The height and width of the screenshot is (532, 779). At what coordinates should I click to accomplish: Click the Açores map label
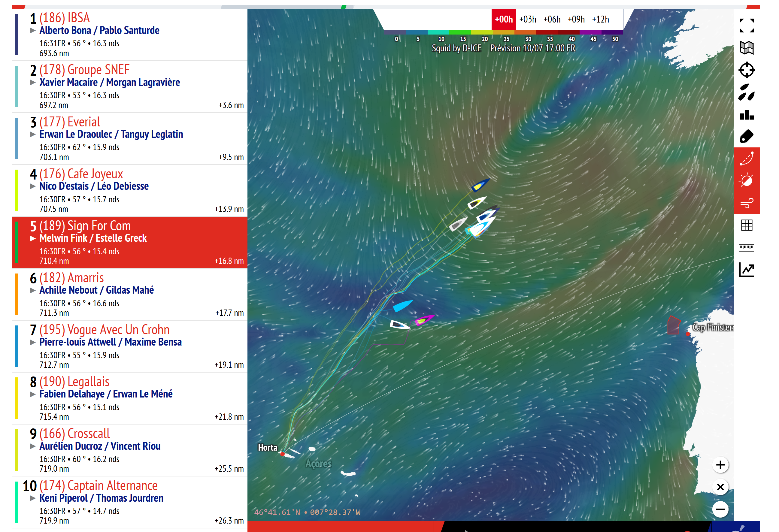click(x=318, y=463)
